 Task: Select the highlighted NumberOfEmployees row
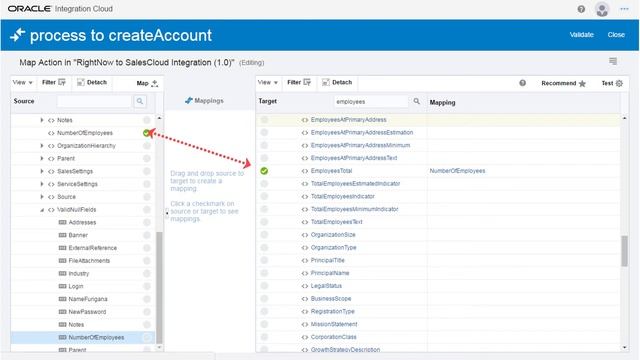[x=83, y=338]
